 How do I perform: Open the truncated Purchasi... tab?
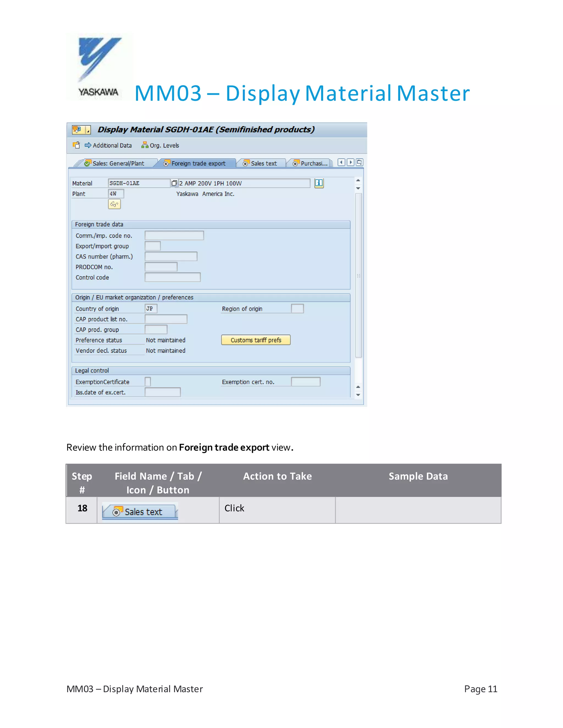(x=310, y=163)
